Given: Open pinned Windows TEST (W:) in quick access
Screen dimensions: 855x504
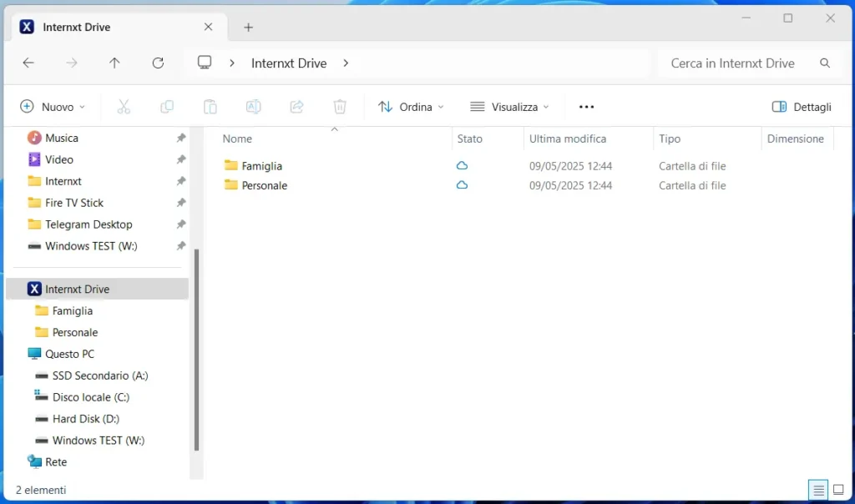Looking at the screenshot, I should click(91, 245).
